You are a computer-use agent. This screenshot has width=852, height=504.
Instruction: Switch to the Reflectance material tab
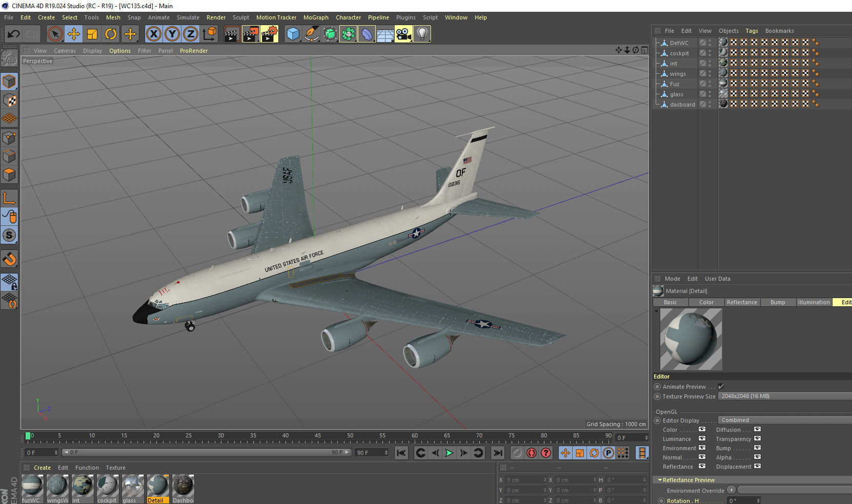click(742, 302)
